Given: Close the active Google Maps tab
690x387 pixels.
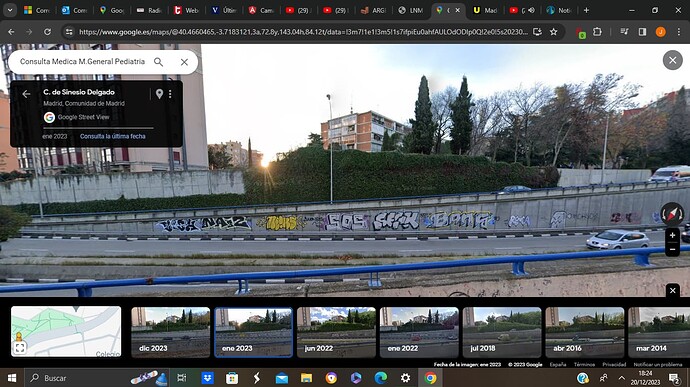Looking at the screenshot, I should (x=458, y=10).
